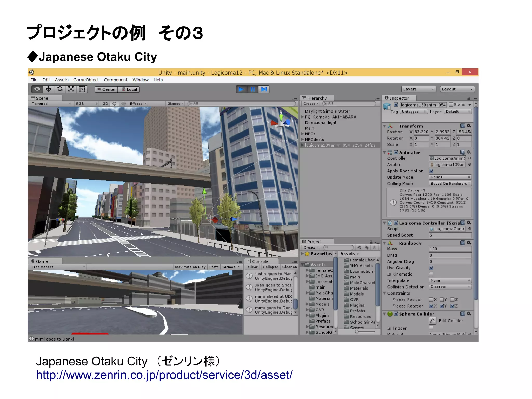The width and height of the screenshot is (532, 399).
Task: Click Project search by type icon
Action: tap(359, 247)
